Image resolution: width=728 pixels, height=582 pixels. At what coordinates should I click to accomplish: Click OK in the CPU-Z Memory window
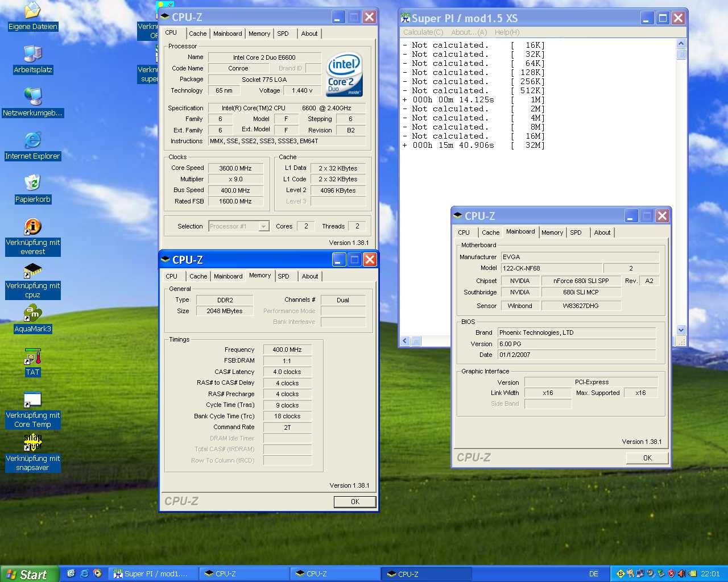pos(355,502)
